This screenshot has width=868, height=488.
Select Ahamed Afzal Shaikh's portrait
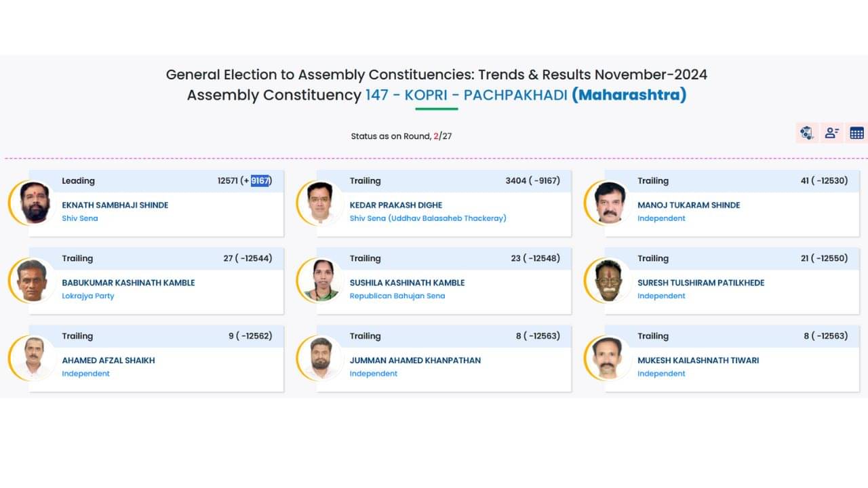(x=33, y=358)
